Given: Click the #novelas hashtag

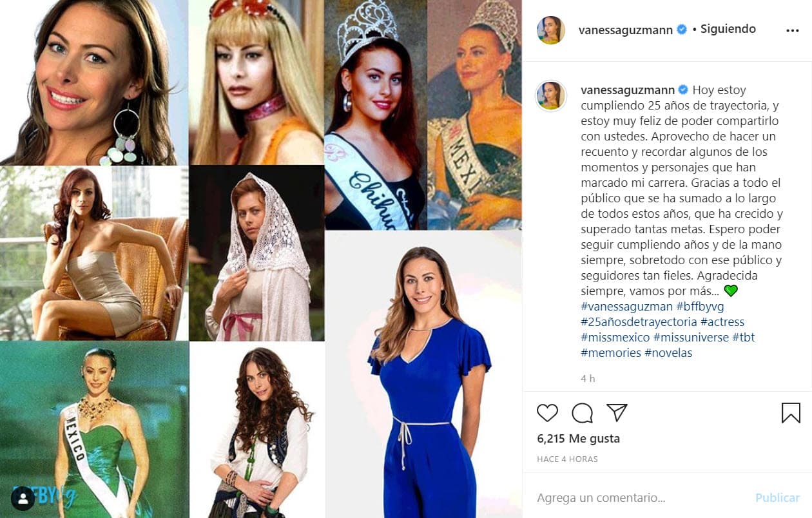Looking at the screenshot, I should point(668,352).
